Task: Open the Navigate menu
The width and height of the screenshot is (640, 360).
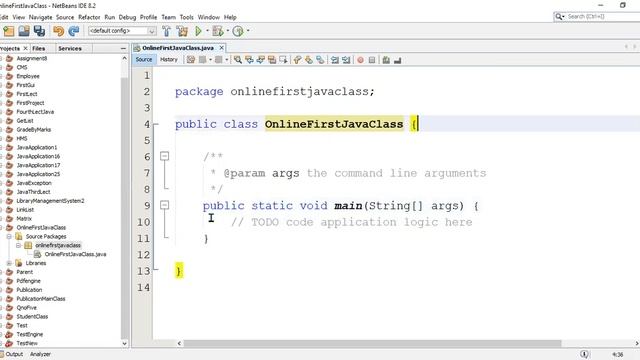Action: (40, 17)
